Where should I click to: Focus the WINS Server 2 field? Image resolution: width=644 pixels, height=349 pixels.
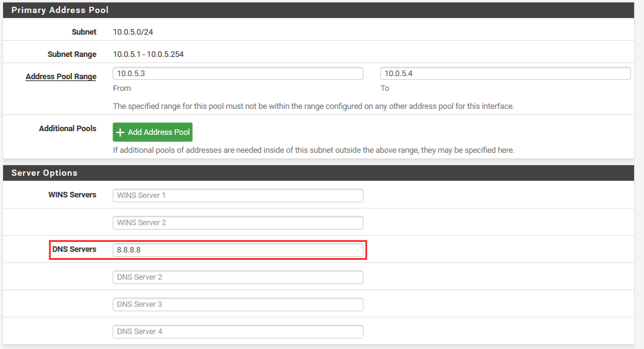238,223
